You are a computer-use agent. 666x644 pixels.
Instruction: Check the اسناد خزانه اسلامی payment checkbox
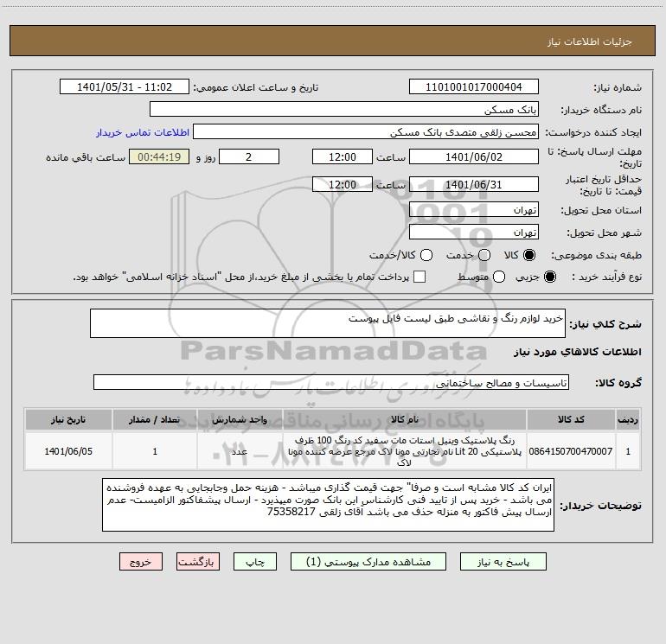419,277
